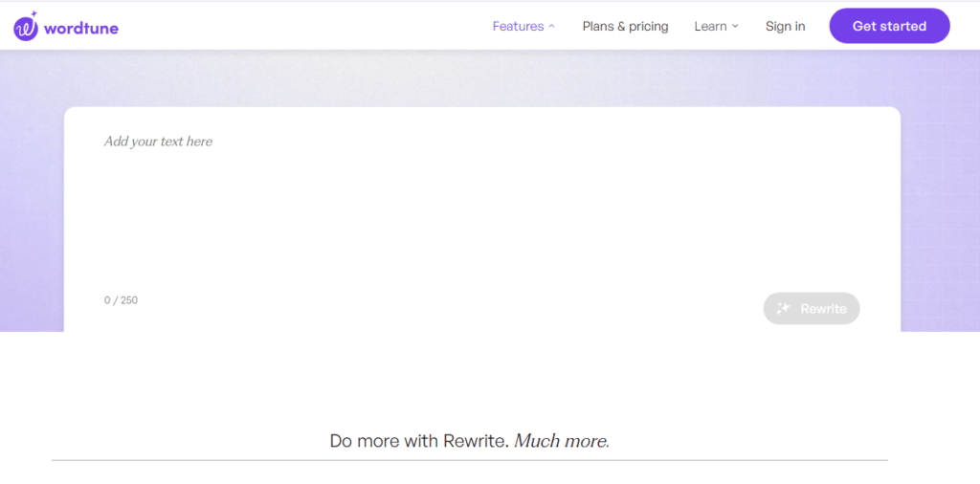Expand the Learn dropdown chevron

735,26
